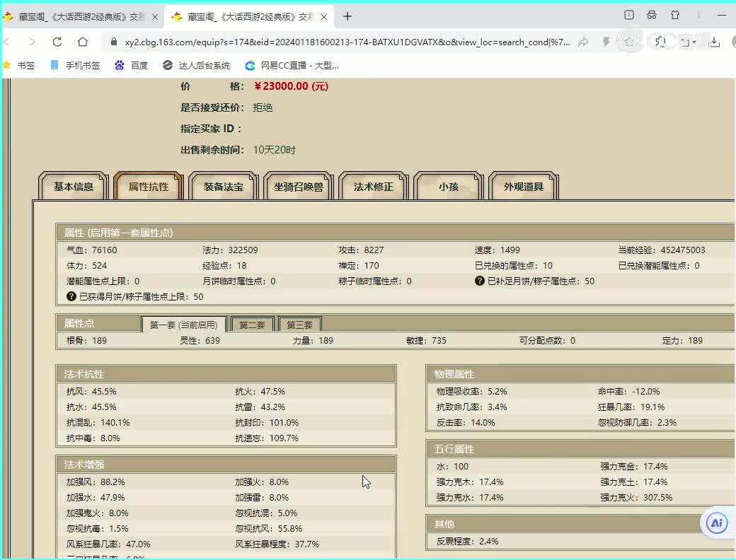Click 狂暴几率: 19.1% entry

pyautogui.click(x=631, y=407)
